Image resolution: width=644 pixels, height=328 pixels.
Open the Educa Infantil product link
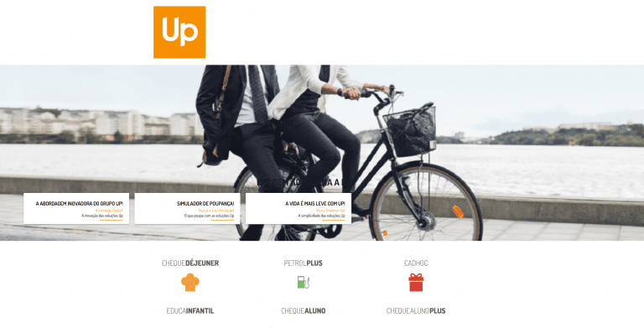click(190, 310)
